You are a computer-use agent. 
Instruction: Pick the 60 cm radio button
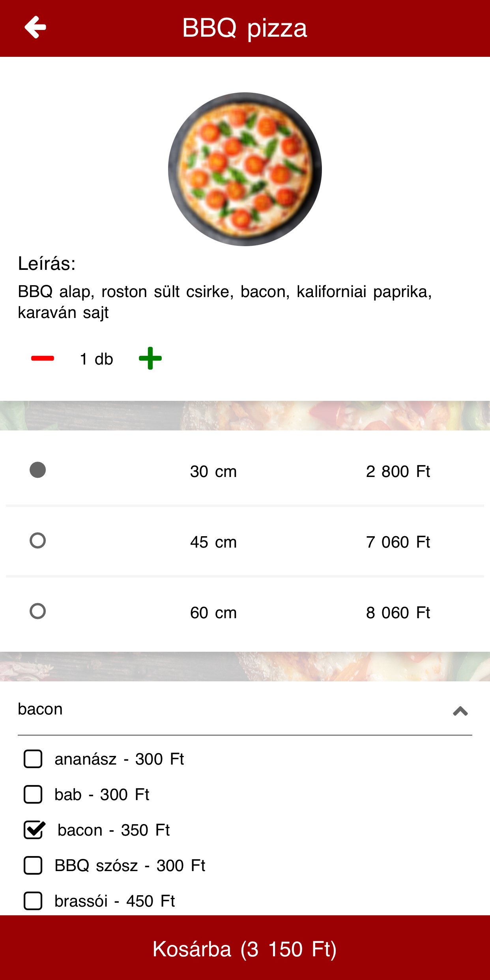tap(38, 611)
